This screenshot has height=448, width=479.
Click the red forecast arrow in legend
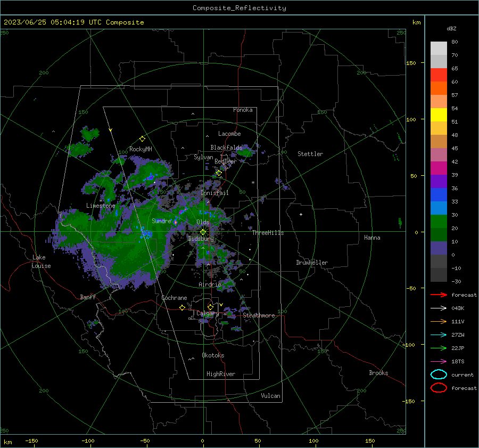pos(439,295)
